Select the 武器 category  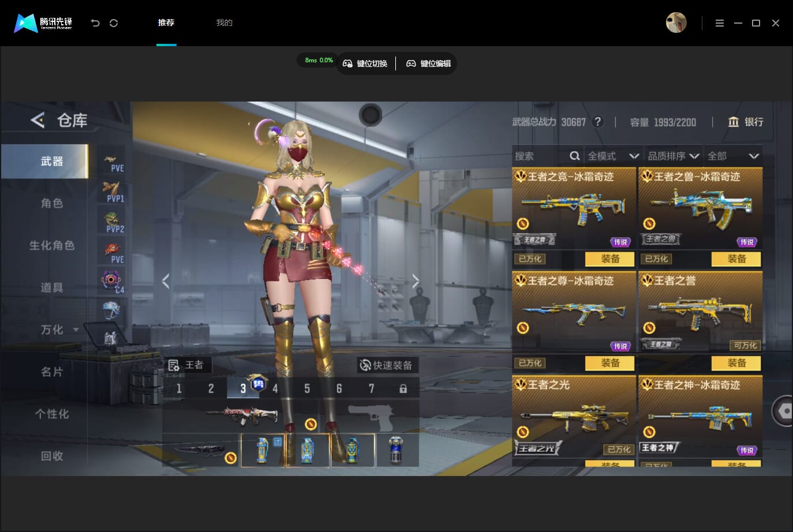point(44,161)
